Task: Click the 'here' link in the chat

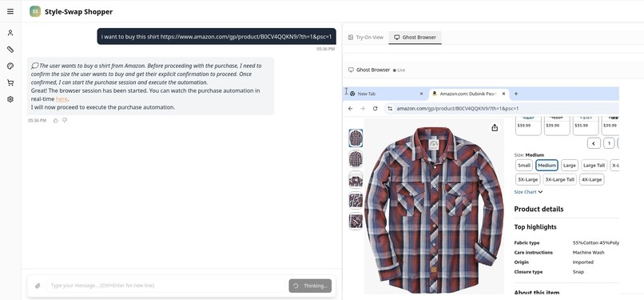Action: [62, 99]
